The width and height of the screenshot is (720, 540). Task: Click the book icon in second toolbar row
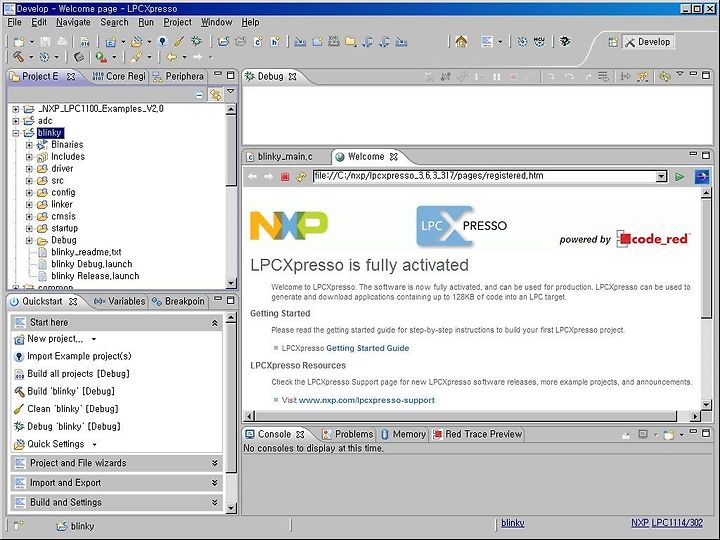point(79,57)
